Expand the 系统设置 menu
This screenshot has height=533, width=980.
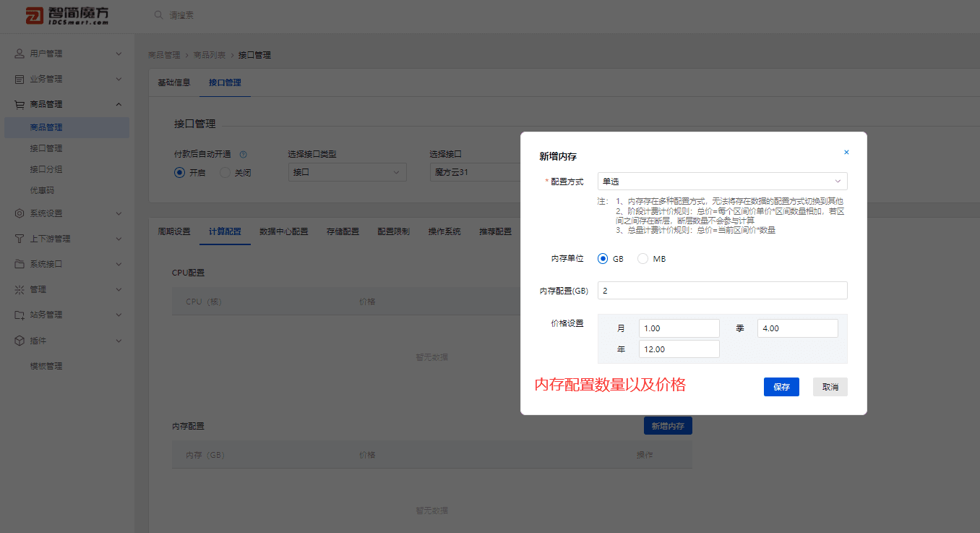(x=119, y=213)
